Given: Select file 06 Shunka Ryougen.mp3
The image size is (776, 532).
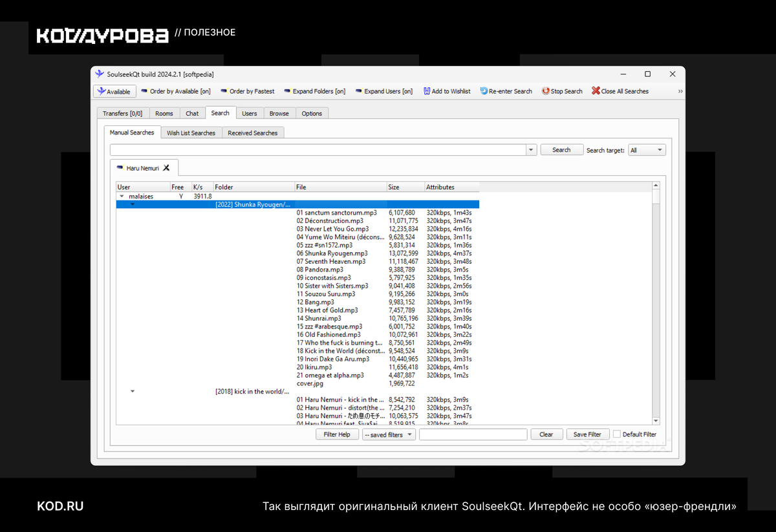Looking at the screenshot, I should [332, 253].
